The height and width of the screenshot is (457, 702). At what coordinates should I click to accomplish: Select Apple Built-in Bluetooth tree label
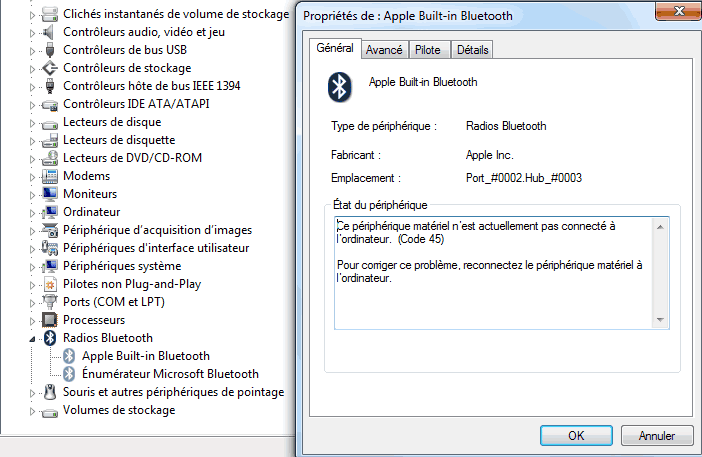146,356
